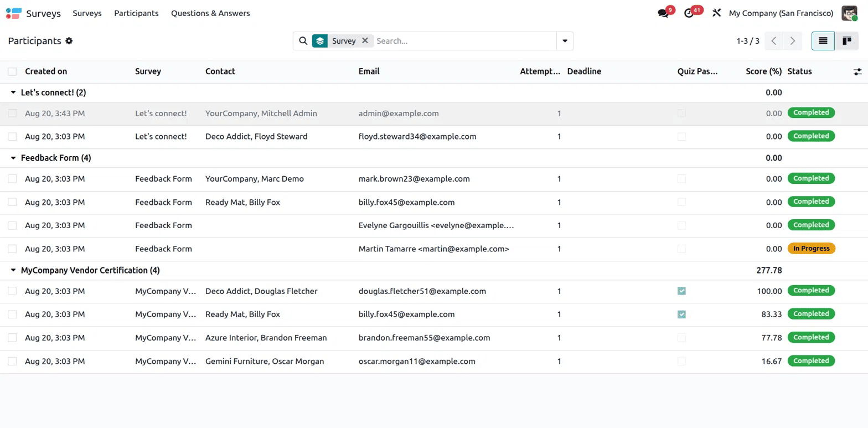Click the In Progress status badge
The width and height of the screenshot is (868, 428).
[x=811, y=249]
